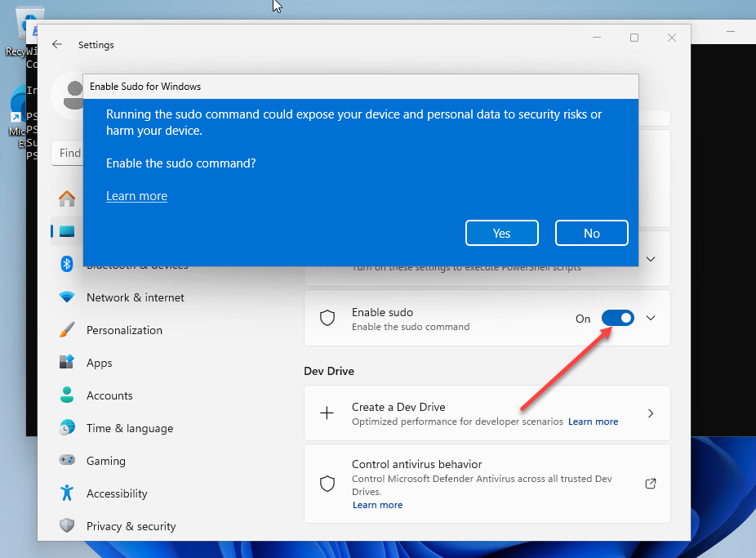Click the Privacy & security shield icon

[x=67, y=526]
